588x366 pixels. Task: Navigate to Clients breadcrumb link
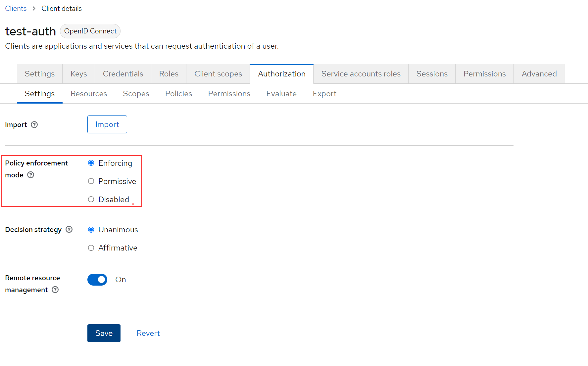pos(16,9)
